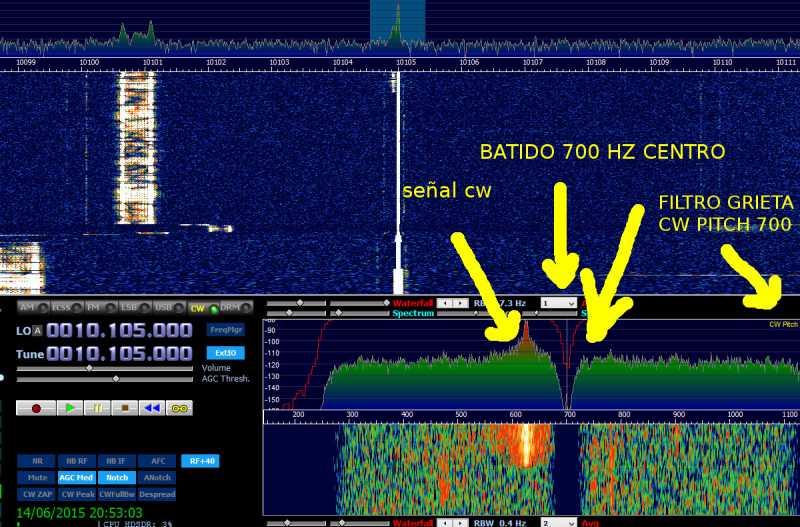Switch to AM mode
Image resolution: width=800 pixels, height=527 pixels.
(29, 308)
